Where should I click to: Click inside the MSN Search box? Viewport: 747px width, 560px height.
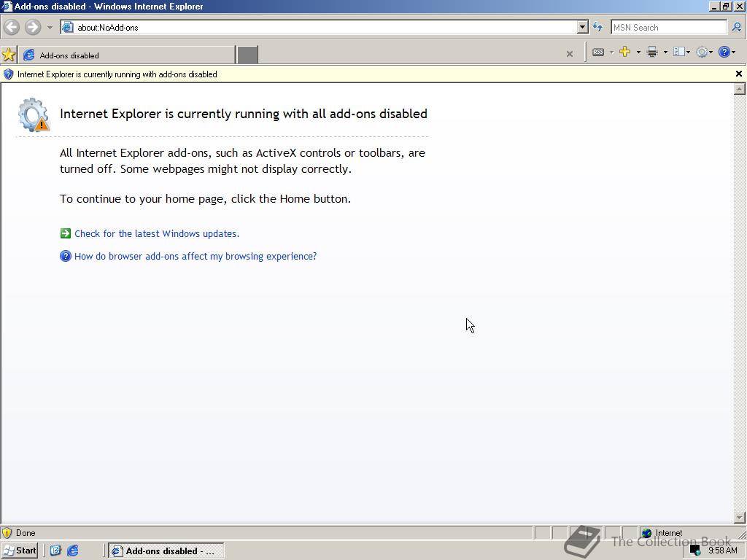[668, 27]
